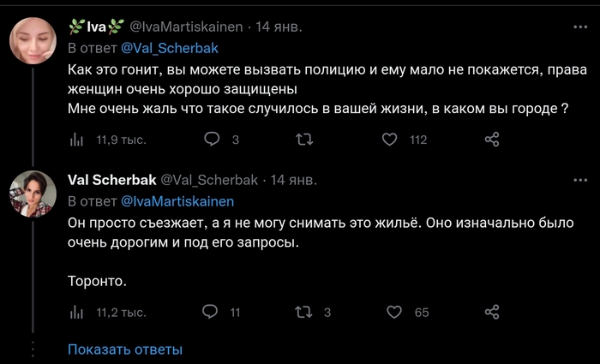View analytics on Val Scherbak's tweet
Viewport: 600px width, 364px height.
click(x=75, y=313)
